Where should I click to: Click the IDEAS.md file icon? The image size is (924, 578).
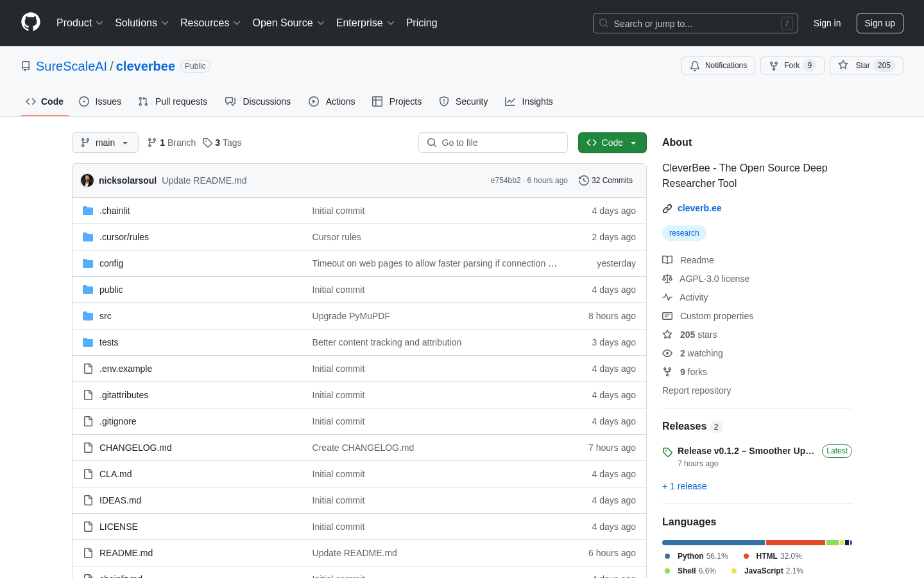pyautogui.click(x=88, y=500)
